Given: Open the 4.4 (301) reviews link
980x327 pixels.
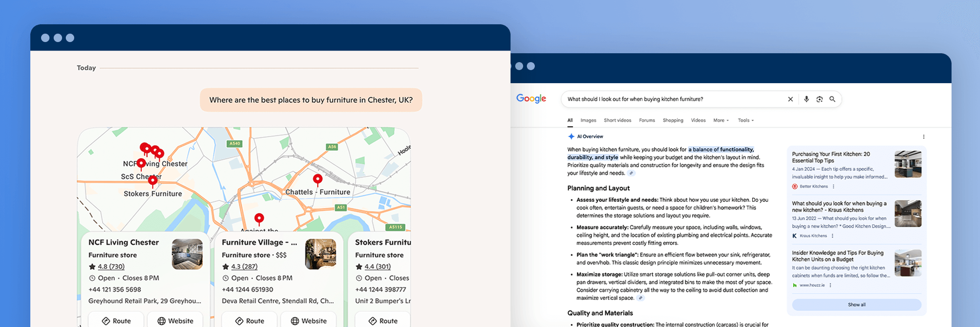Looking at the screenshot, I should coord(378,267).
